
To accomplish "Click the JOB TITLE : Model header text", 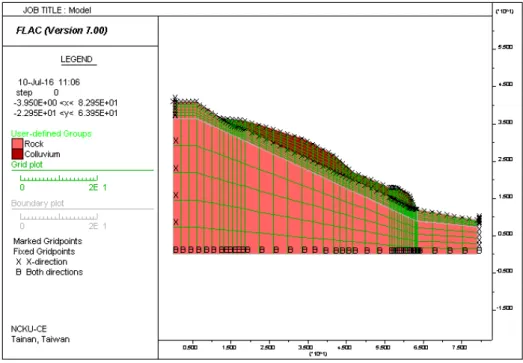I will coord(57,10).
